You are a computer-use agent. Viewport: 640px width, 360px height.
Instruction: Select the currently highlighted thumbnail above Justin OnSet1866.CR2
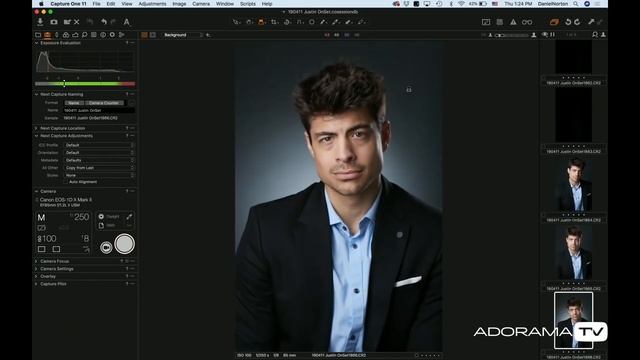coord(573,320)
